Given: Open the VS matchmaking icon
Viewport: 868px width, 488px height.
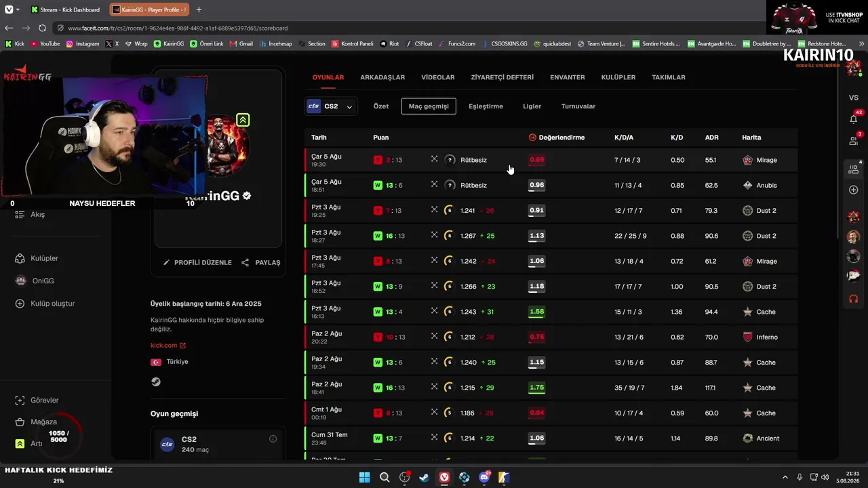Looking at the screenshot, I should [853, 98].
